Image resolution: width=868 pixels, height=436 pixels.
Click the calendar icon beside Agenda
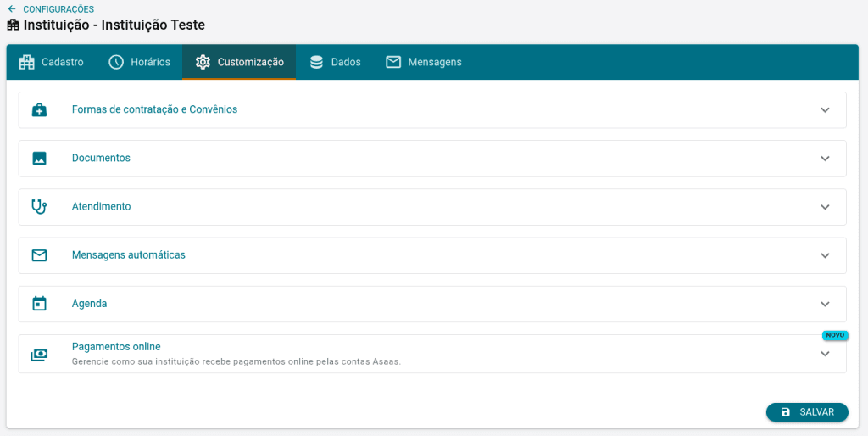39,304
